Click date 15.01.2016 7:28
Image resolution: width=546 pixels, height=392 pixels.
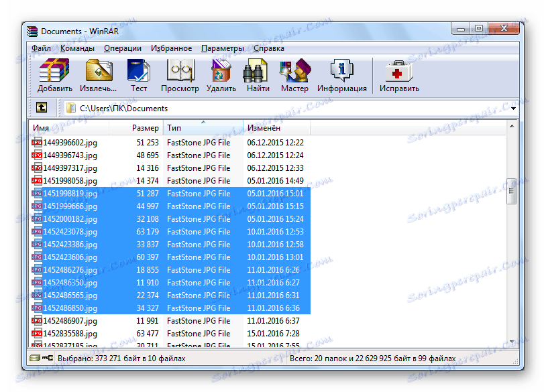[x=273, y=334]
